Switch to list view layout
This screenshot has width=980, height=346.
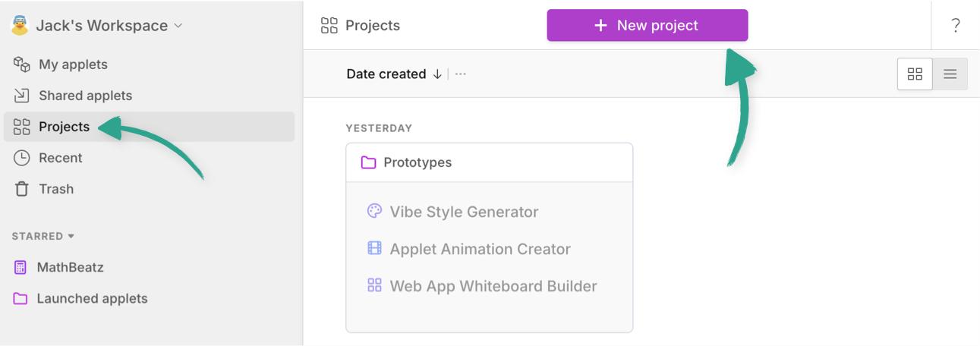950,74
